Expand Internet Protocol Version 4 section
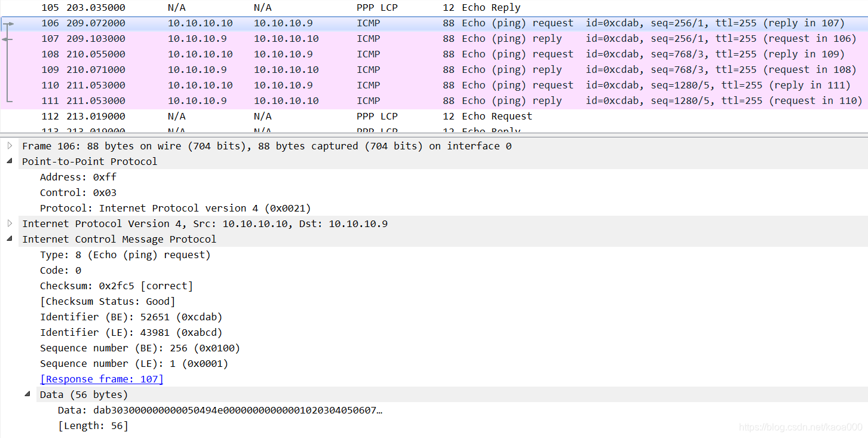This screenshot has width=868, height=438. [10, 223]
